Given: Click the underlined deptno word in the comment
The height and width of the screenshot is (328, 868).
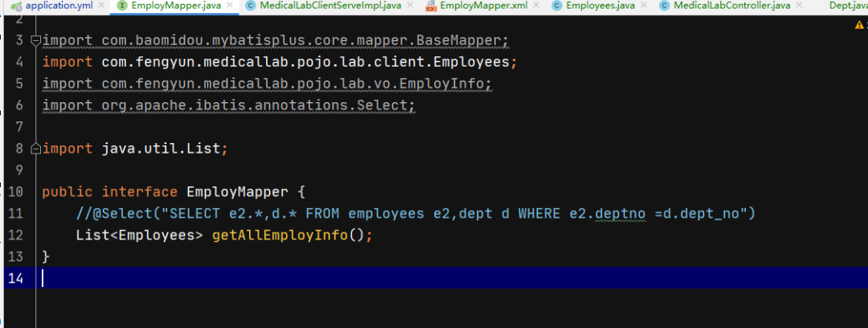Looking at the screenshot, I should click(620, 213).
